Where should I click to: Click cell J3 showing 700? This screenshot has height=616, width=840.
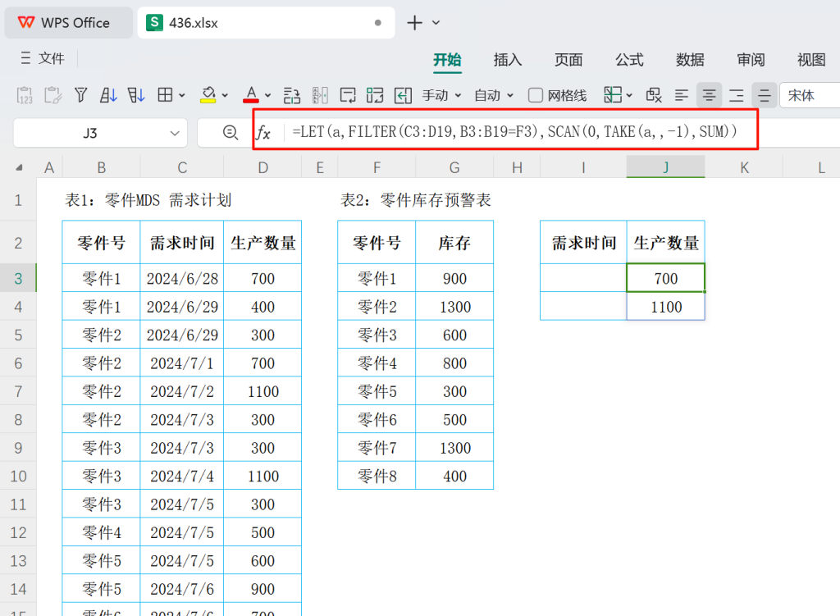tap(665, 278)
